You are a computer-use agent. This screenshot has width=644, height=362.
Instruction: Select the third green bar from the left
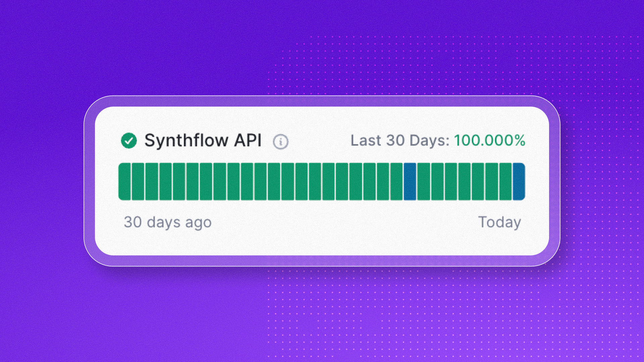coord(152,181)
